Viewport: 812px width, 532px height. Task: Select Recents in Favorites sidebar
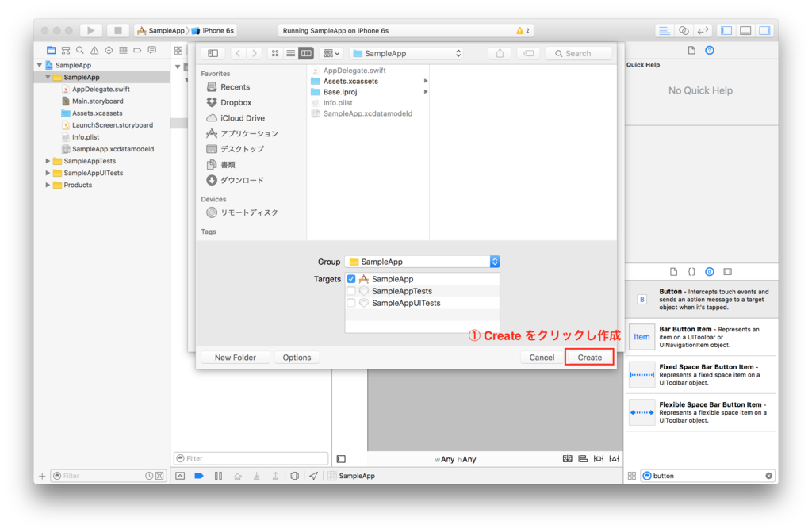[x=235, y=87]
